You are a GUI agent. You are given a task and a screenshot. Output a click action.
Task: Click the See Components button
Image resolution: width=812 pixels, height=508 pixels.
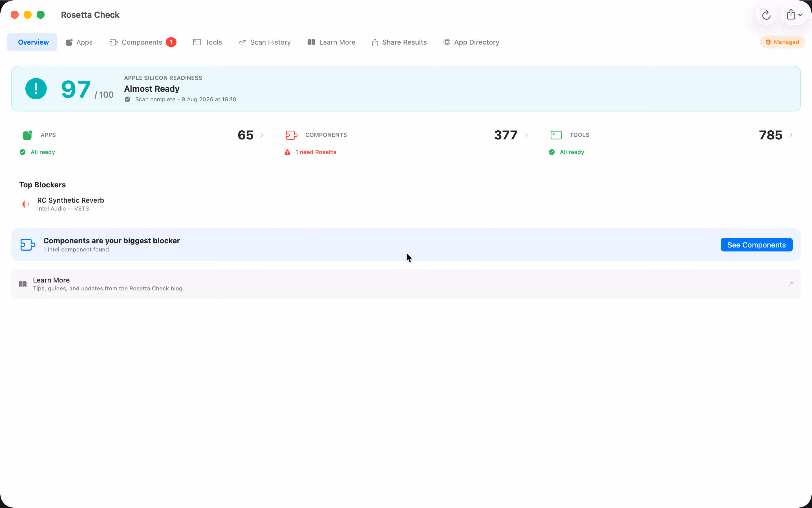point(756,245)
